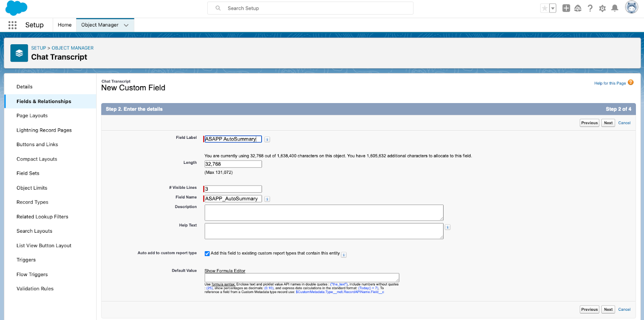Go to the Home tab

tap(64, 25)
